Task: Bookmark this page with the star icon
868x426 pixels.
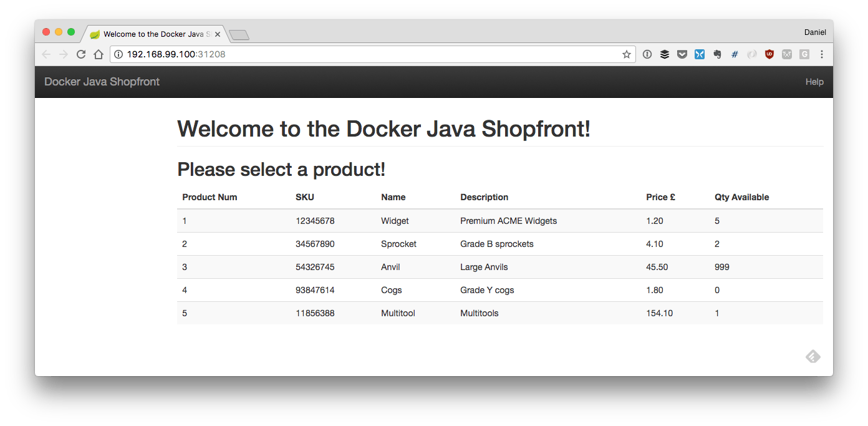Action: [x=626, y=55]
